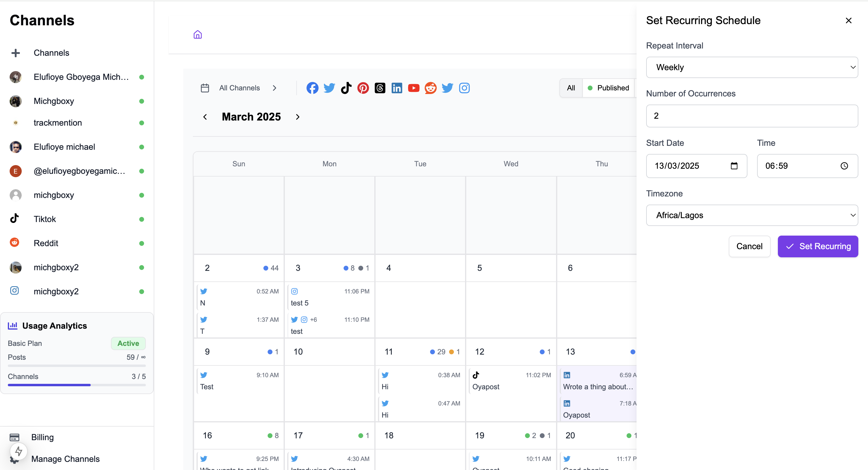Open the N tweet at 0:52 AM
868x470 pixels.
pos(239,297)
